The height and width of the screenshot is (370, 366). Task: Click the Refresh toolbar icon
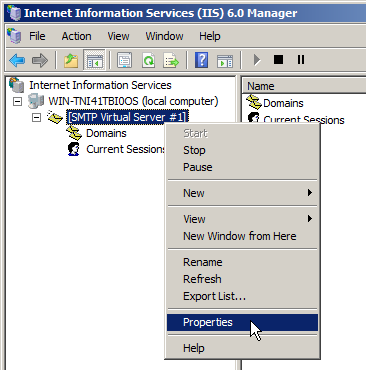tap(149, 60)
